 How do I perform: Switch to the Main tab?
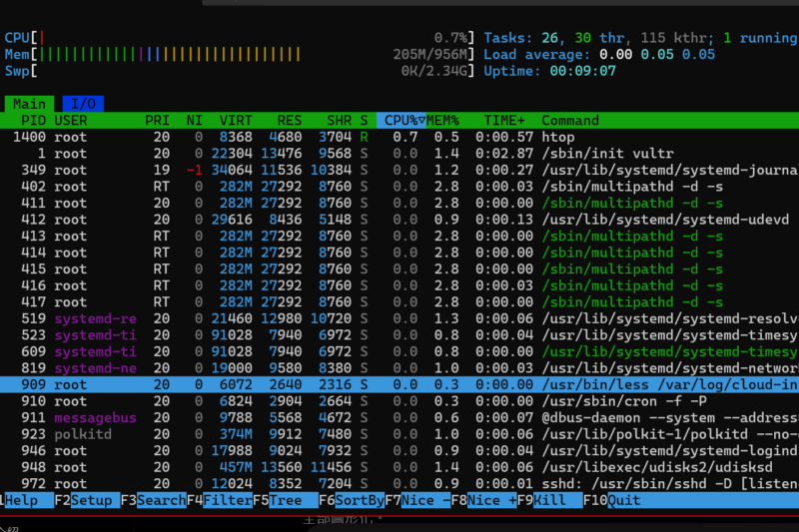29,104
